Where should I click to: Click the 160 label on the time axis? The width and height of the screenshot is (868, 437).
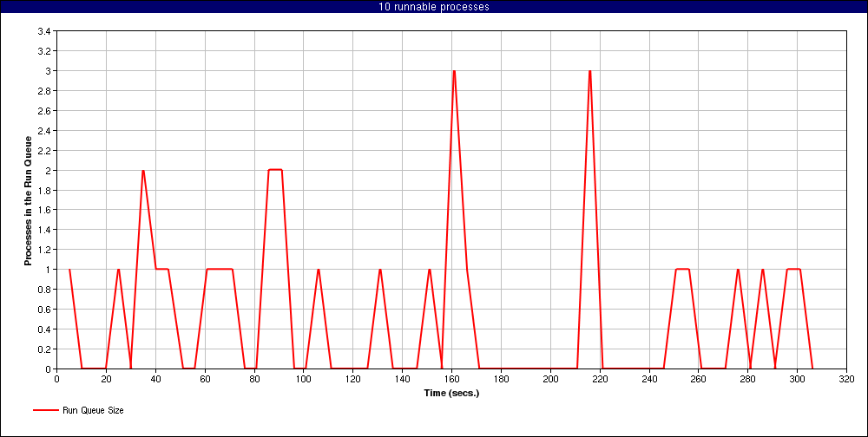click(x=451, y=379)
